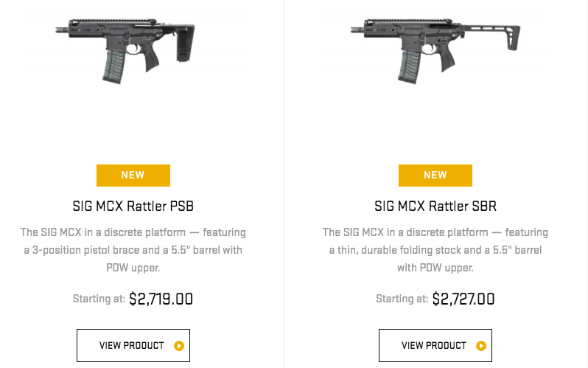The image size is (588, 368).
Task: Click the magazine on the Rattler SBR image
Action: [410, 65]
